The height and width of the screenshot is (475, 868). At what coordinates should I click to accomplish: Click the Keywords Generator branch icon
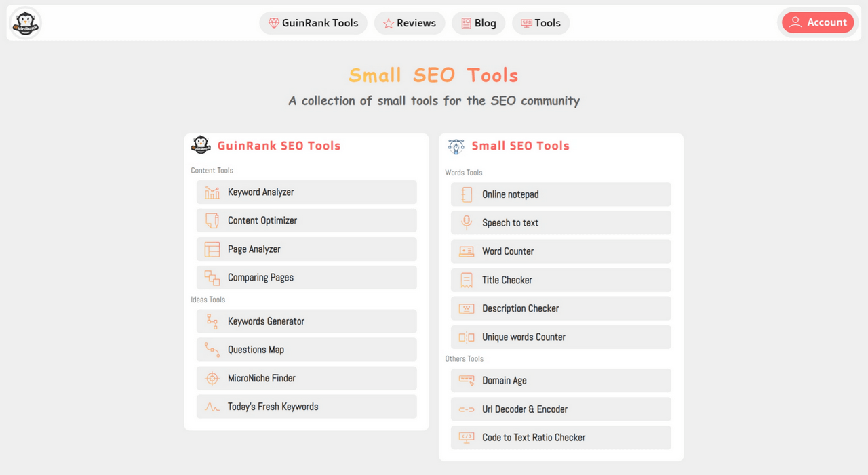click(x=212, y=322)
